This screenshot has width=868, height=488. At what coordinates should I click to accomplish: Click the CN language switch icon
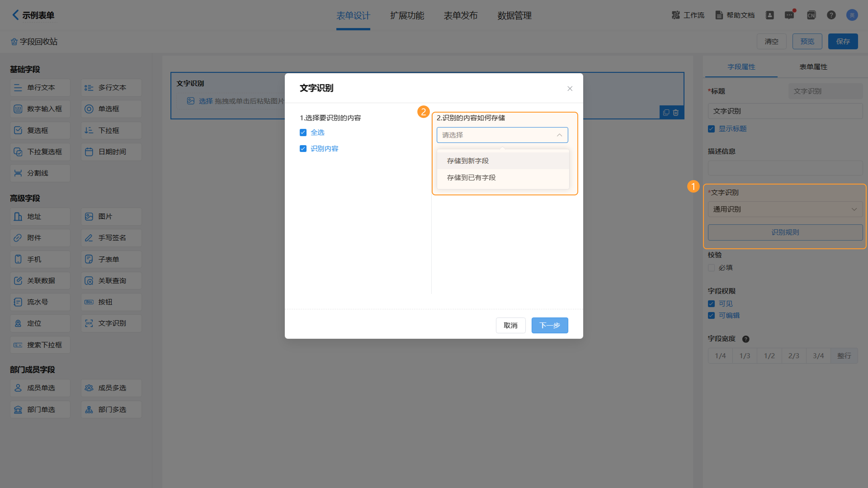point(811,15)
